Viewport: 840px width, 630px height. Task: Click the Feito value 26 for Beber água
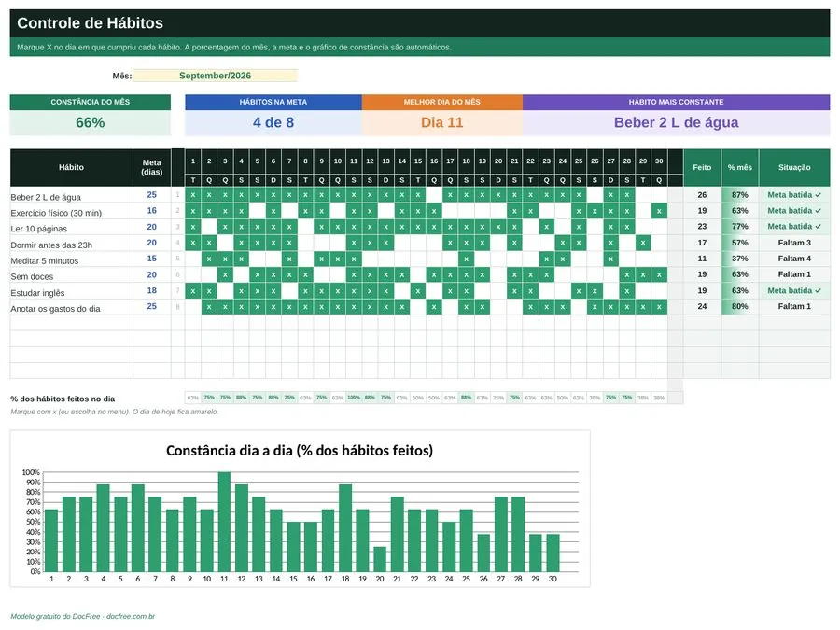click(702, 194)
